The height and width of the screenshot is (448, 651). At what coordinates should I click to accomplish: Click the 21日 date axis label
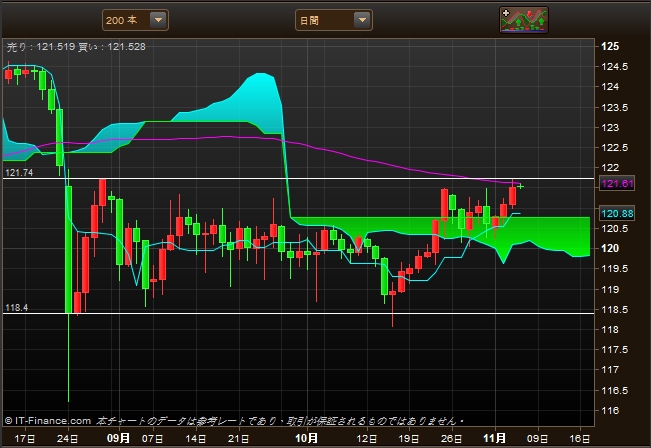coord(239,438)
